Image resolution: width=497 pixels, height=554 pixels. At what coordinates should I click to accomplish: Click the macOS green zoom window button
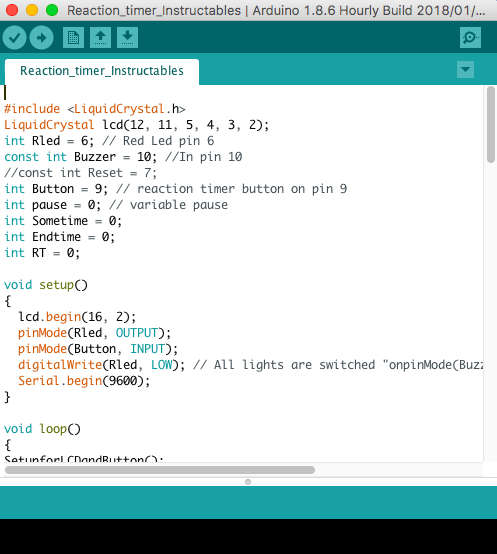point(52,10)
